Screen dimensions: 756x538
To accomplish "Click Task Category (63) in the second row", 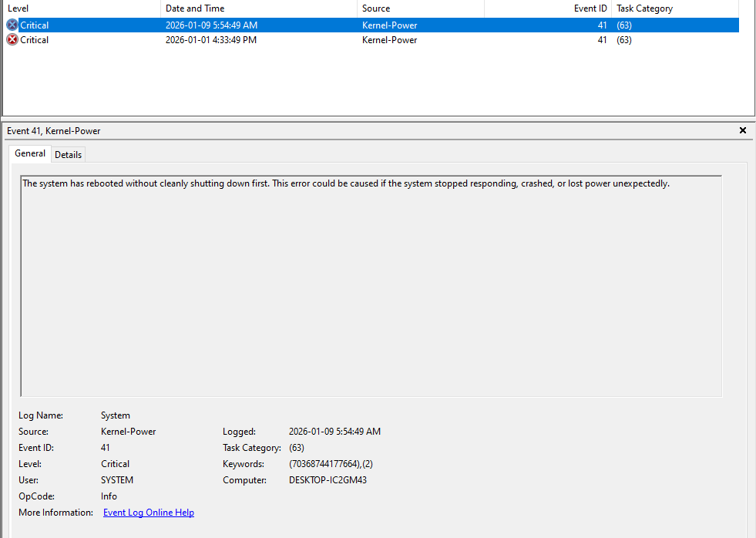I will (624, 40).
